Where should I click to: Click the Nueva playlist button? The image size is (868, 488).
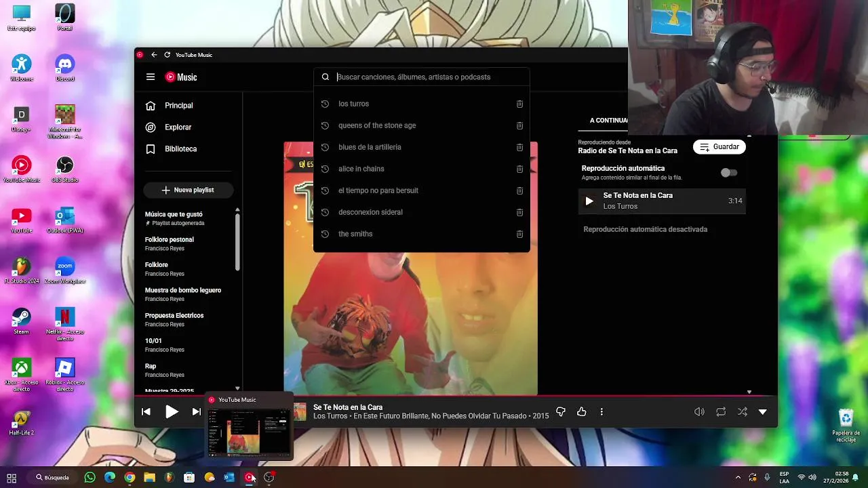coord(188,190)
